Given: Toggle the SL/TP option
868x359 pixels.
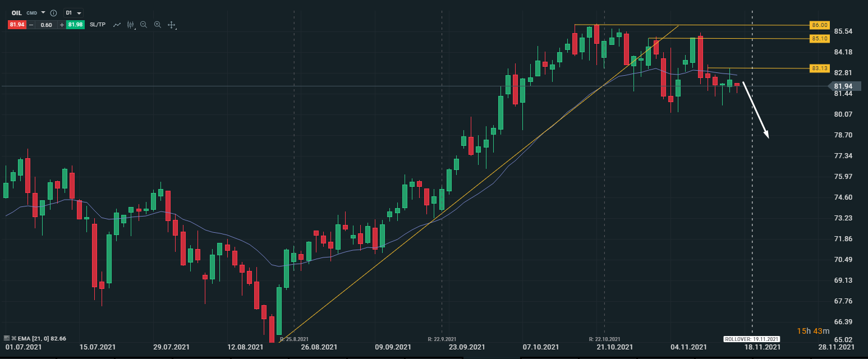Looking at the screenshot, I should pos(98,25).
